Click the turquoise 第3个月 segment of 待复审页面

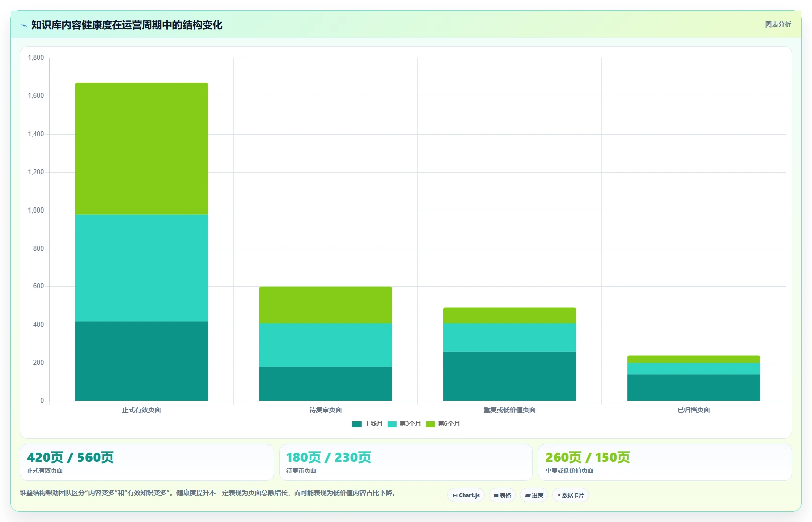(325, 345)
